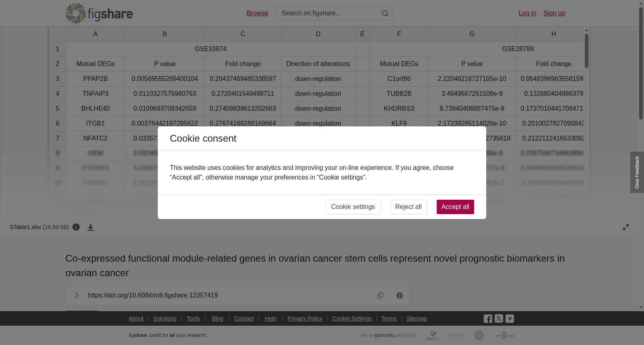644x345 pixels.
Task: Click the 0.0110327575980763 P value cell
Action: 165,94
